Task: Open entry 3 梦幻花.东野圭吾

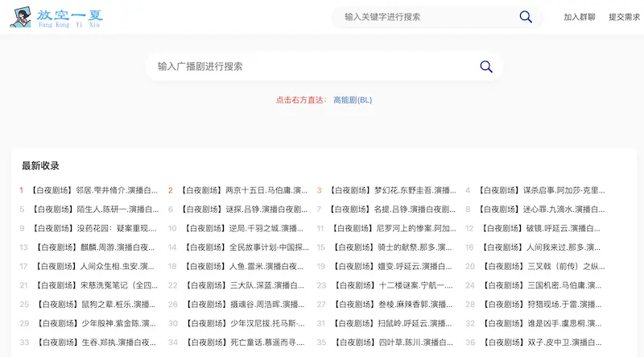Action: (393, 190)
